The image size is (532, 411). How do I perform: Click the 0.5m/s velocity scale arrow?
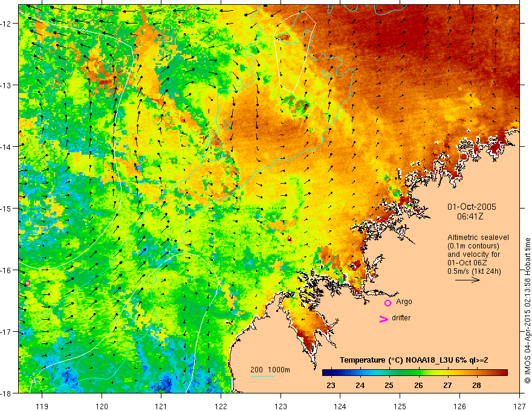tap(467, 280)
